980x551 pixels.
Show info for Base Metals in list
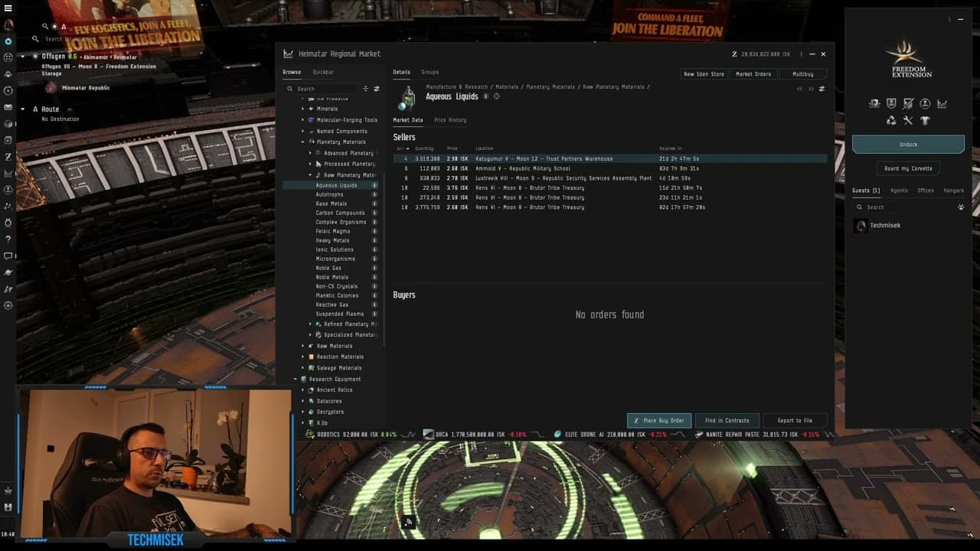click(374, 204)
